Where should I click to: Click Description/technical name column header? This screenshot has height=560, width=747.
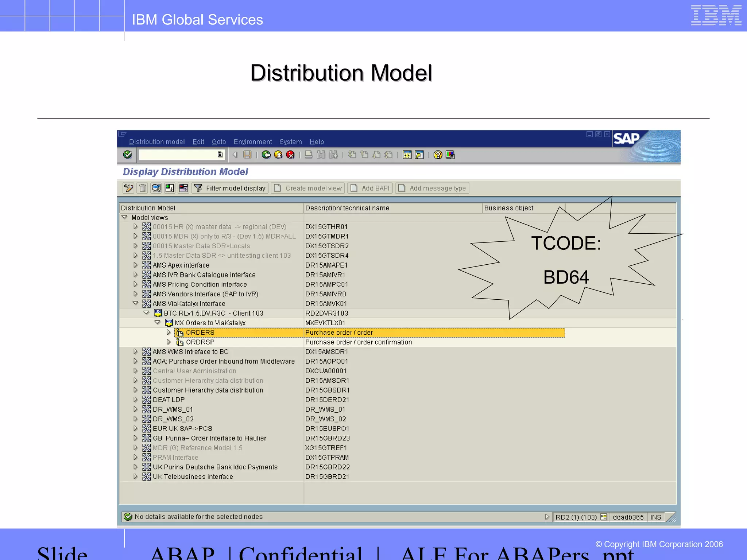point(393,208)
